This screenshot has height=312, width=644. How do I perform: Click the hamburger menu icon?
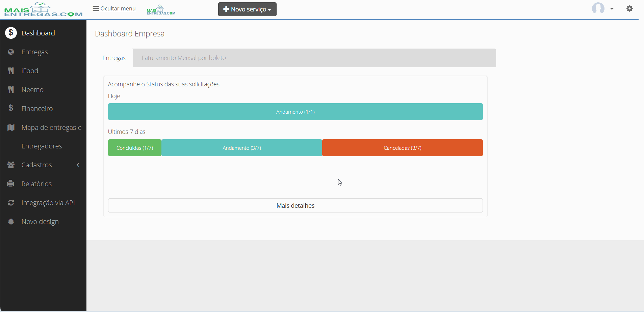pyautogui.click(x=96, y=8)
